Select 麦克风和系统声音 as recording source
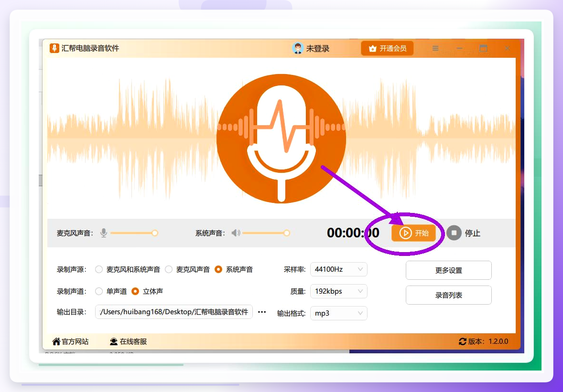 tap(128, 269)
